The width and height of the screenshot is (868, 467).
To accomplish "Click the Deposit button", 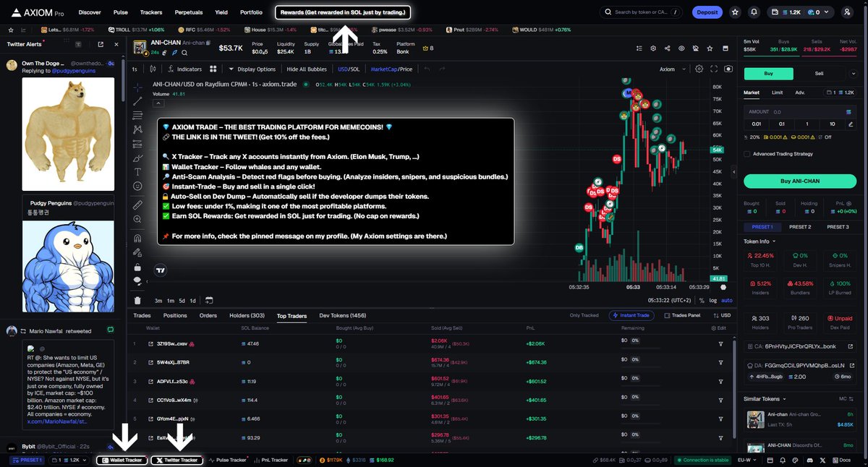I will [x=707, y=12].
